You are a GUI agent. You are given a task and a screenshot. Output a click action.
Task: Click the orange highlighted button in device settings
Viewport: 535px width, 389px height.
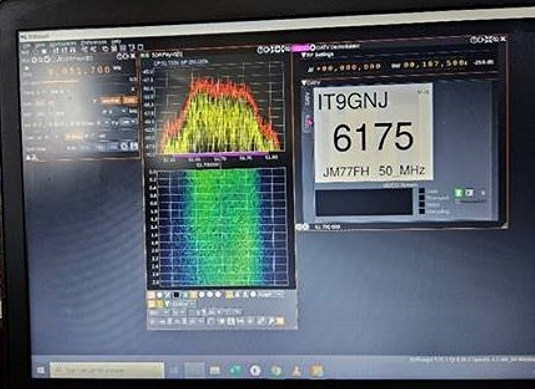tap(110, 100)
